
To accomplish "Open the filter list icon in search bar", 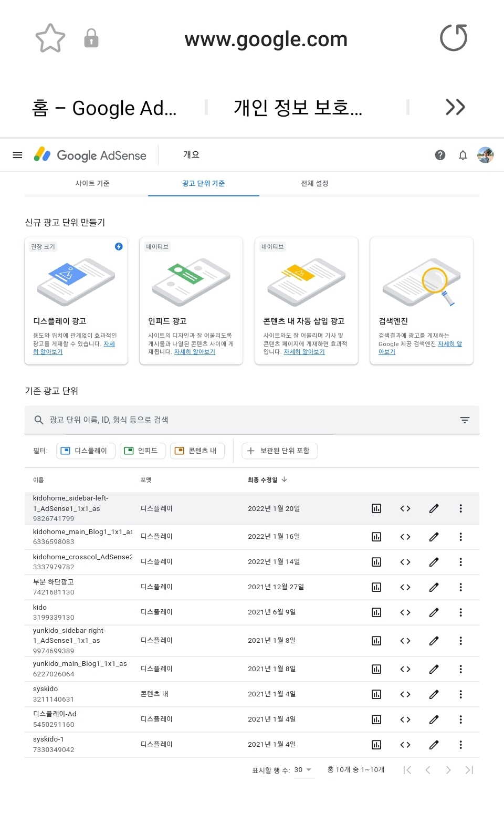I will (x=465, y=420).
